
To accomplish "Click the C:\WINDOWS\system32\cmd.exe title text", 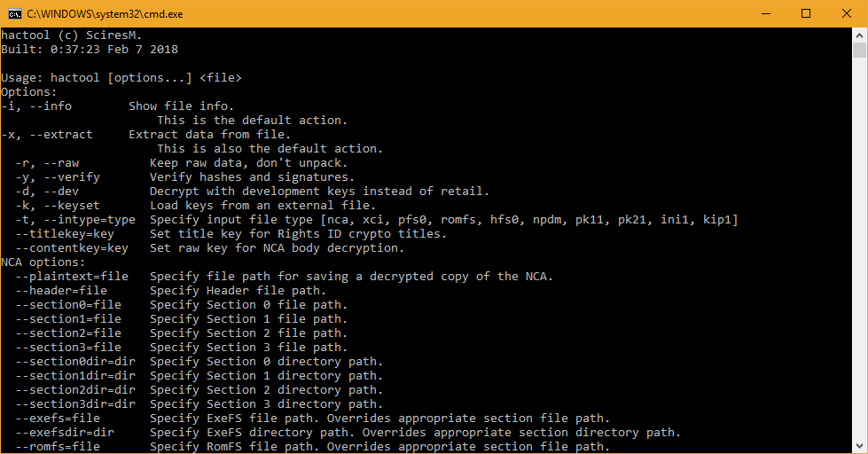I will tap(105, 14).
